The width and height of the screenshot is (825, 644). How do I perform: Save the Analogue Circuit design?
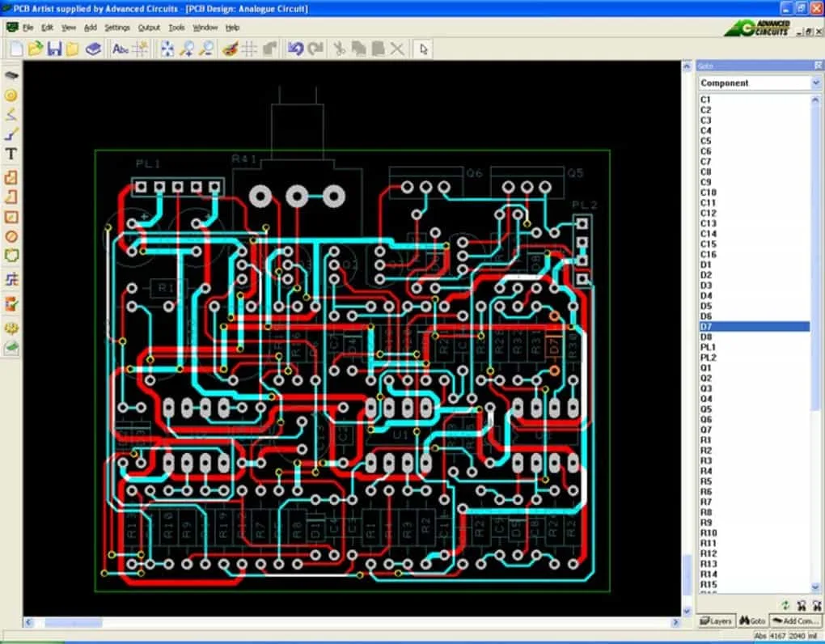53,49
